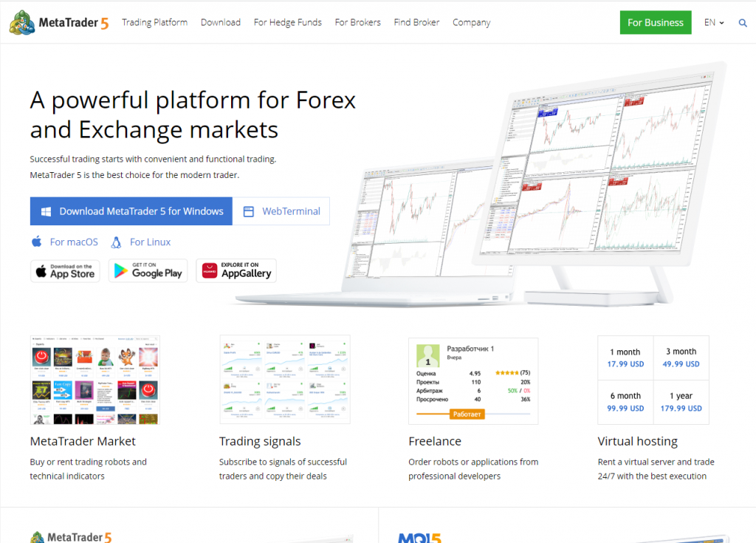
Task: Select the 6 month 99.99 USD plan
Action: pyautogui.click(x=625, y=402)
